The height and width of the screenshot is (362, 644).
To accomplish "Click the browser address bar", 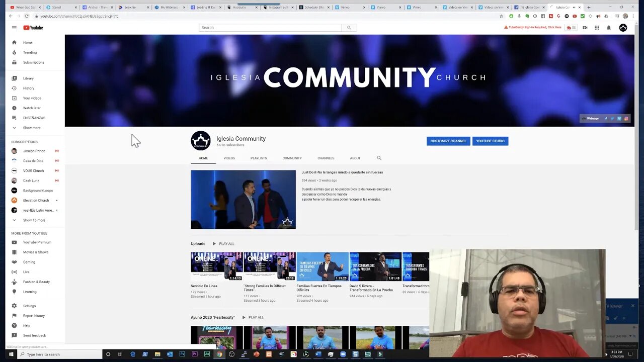I will pyautogui.click(x=267, y=16).
